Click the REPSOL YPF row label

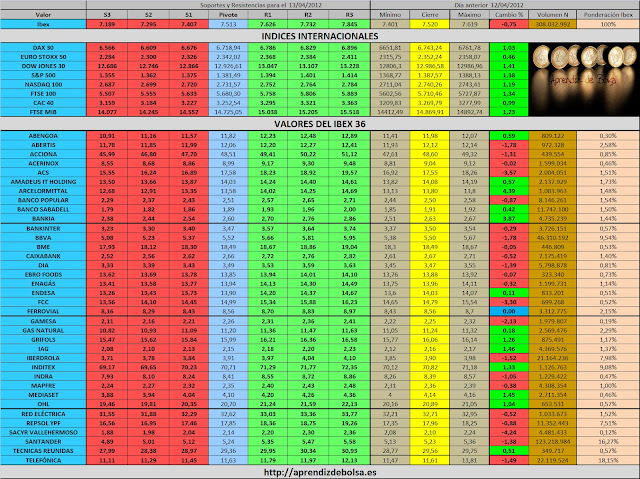(43, 423)
